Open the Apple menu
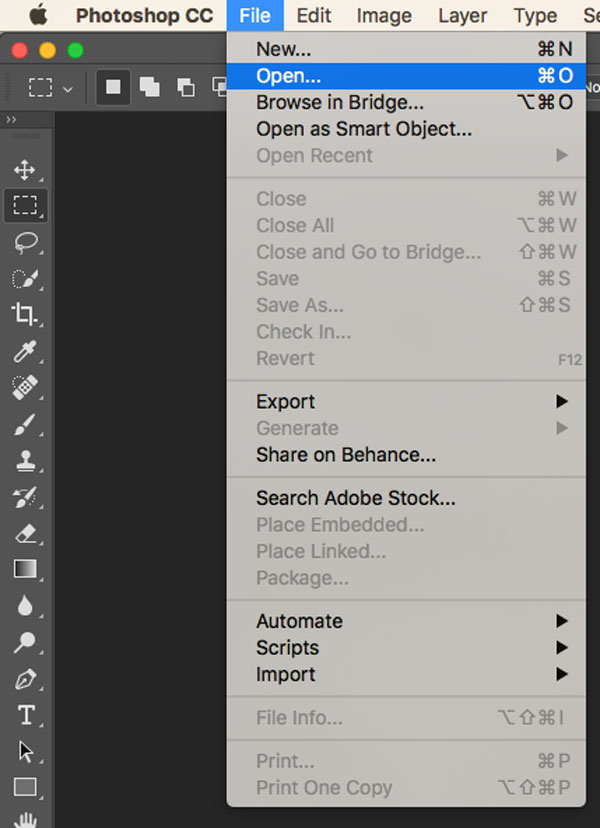The width and height of the screenshot is (600, 828). point(38,16)
